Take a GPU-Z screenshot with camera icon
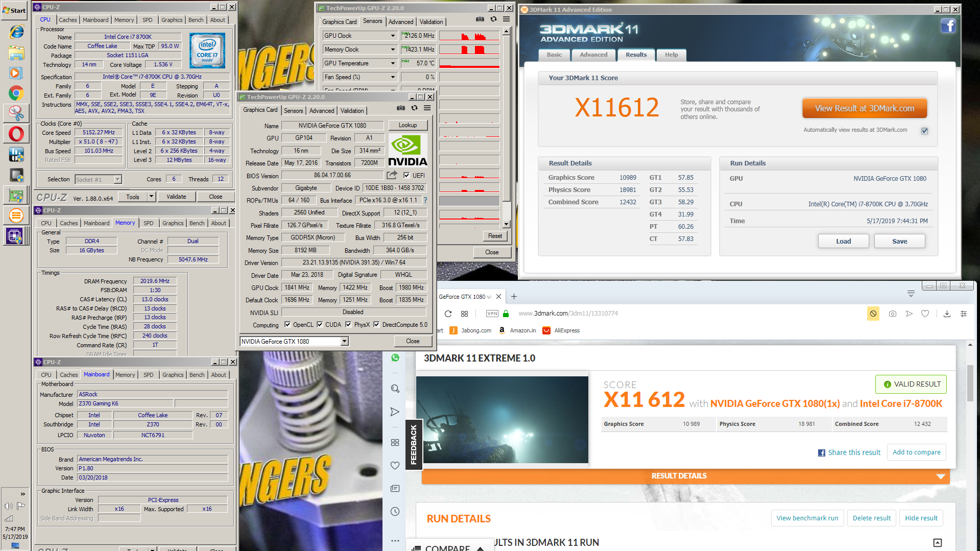 tap(401, 108)
